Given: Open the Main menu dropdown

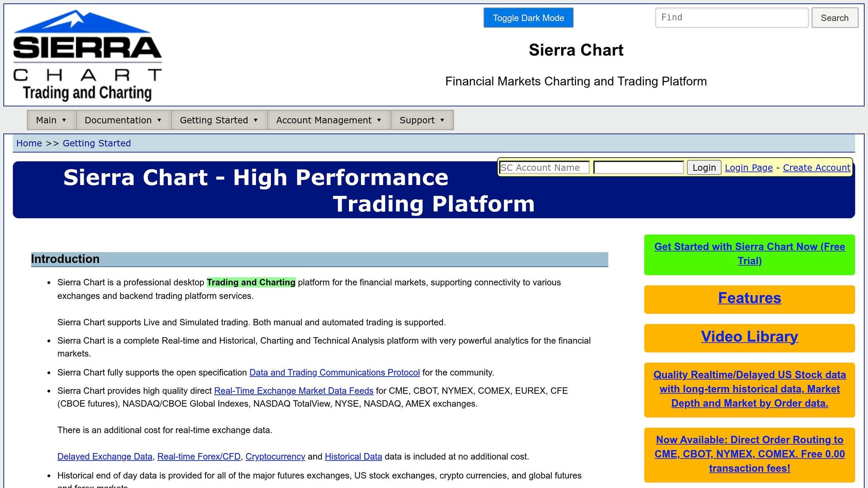Looking at the screenshot, I should pyautogui.click(x=51, y=120).
